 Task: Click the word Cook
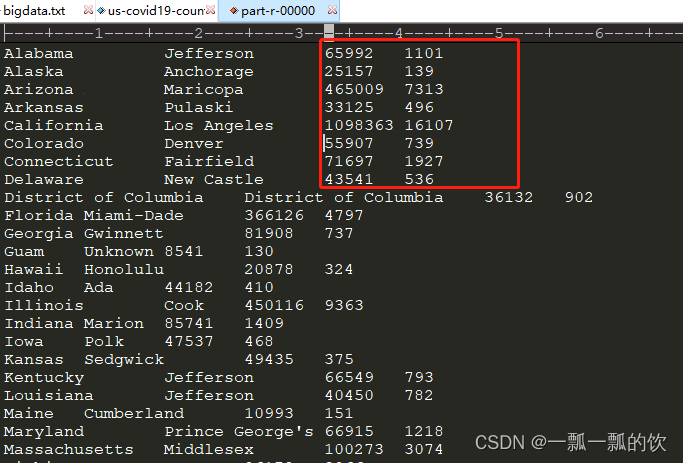(184, 305)
